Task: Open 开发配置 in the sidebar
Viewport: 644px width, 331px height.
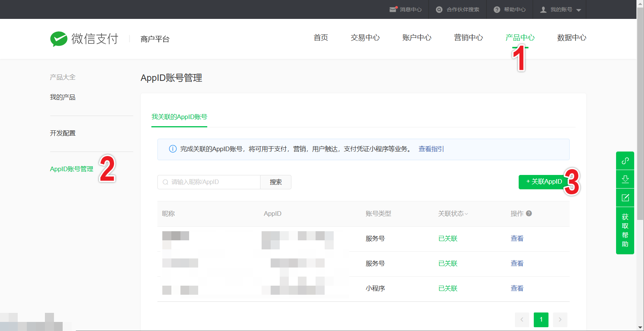Action: click(63, 133)
